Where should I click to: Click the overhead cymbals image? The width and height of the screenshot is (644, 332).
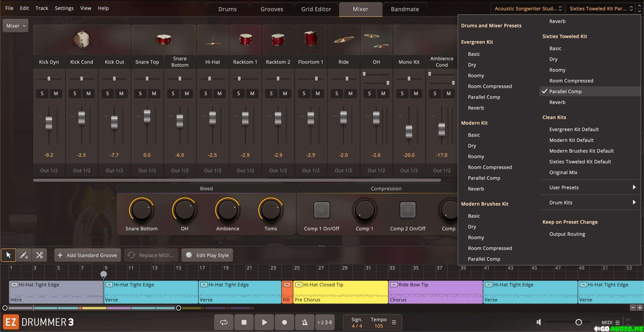[376, 40]
